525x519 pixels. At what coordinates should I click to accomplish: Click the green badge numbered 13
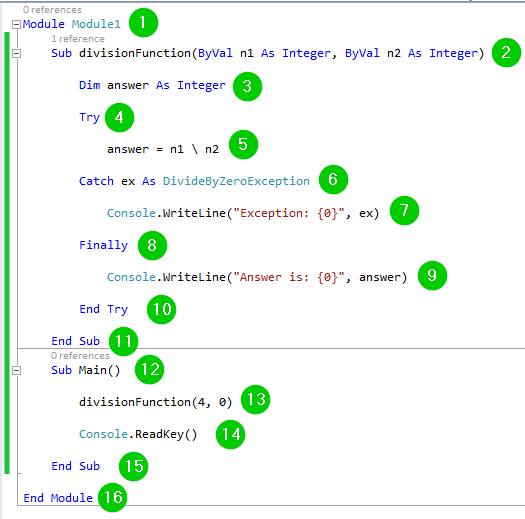coord(255,399)
